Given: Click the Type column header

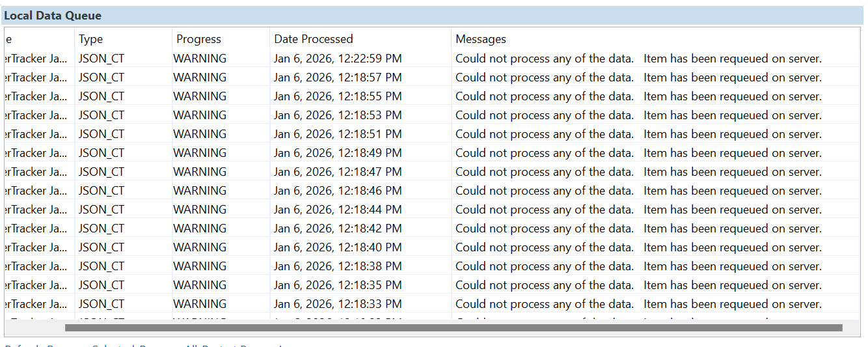Looking at the screenshot, I should pyautogui.click(x=91, y=39).
